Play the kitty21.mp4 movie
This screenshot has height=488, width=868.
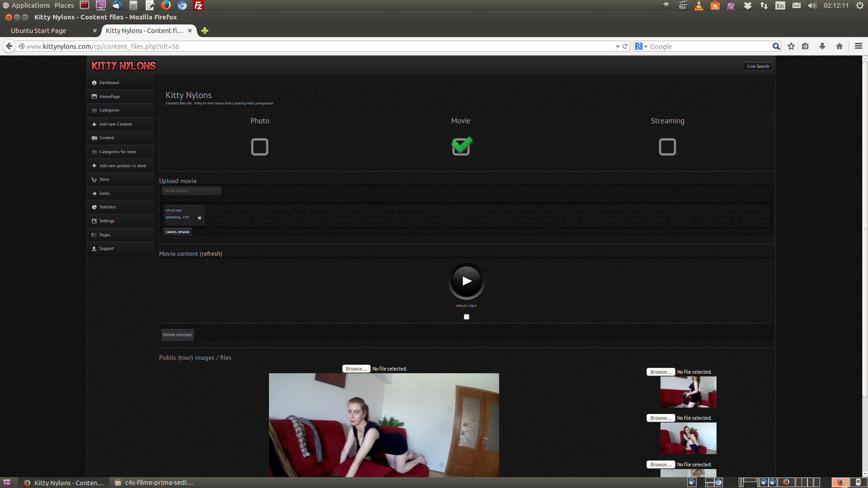click(x=466, y=281)
